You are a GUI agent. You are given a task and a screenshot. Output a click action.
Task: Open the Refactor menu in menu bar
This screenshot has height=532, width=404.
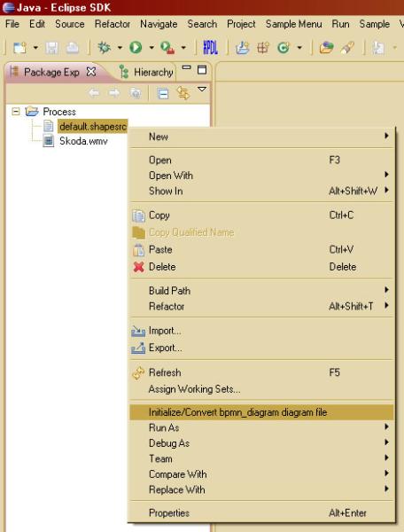click(113, 24)
